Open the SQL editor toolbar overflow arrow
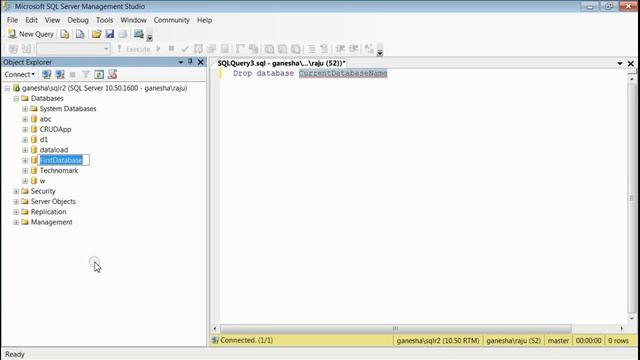Screen dimensions: 640x360 [x=380, y=51]
